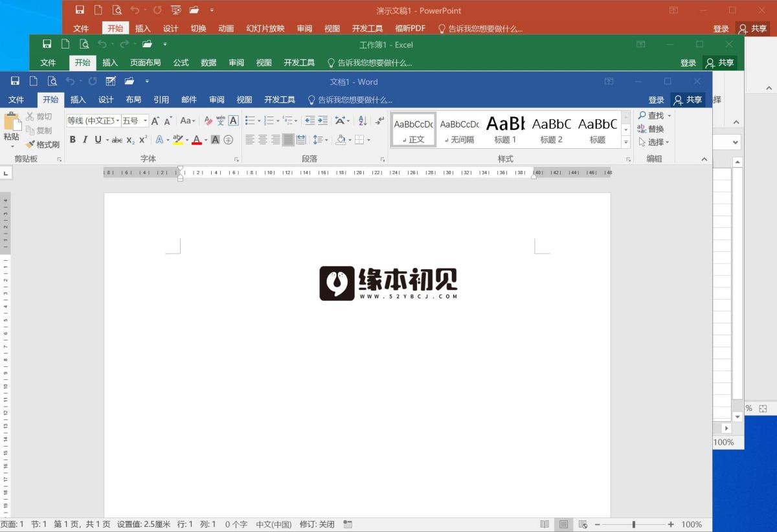Toggle Italic formatting in Word
Image resolution: width=777 pixels, height=532 pixels.
pyautogui.click(x=85, y=140)
